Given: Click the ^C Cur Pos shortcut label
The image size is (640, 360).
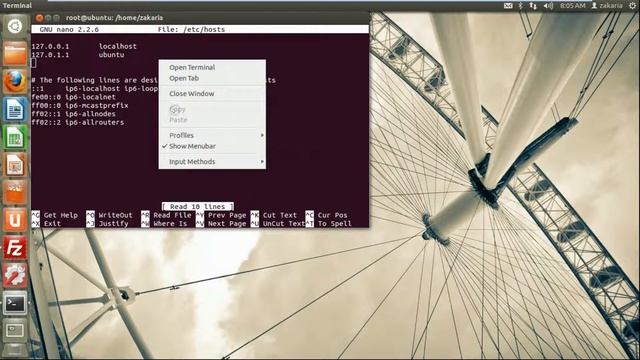Looking at the screenshot, I should [x=327, y=215].
